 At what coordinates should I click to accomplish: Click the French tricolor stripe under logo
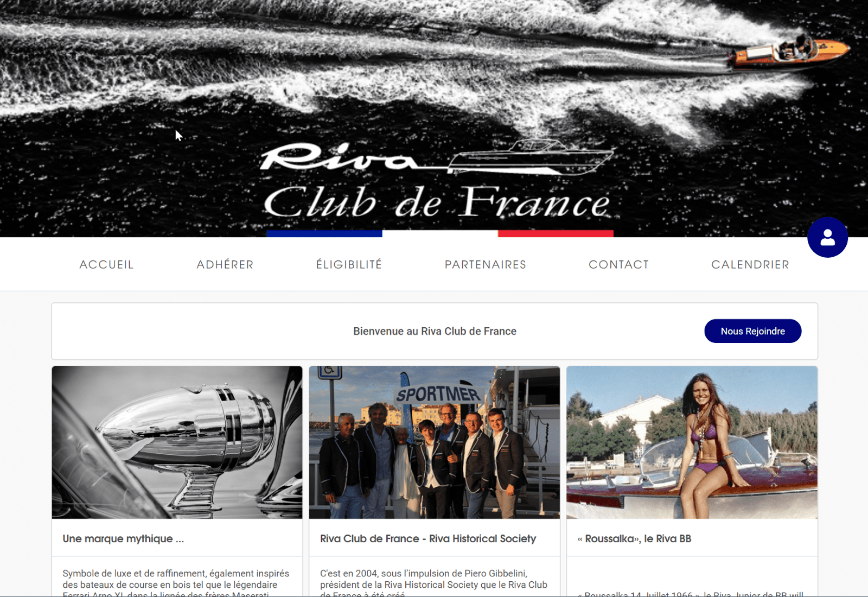[x=440, y=233]
